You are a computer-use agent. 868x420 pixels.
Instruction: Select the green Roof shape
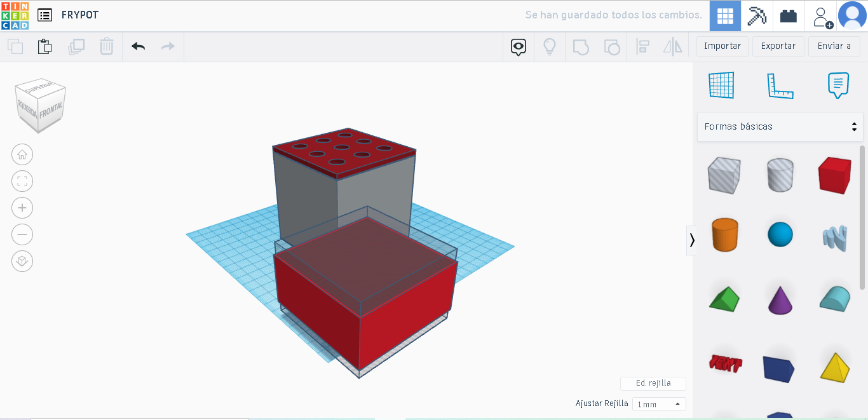coord(724,298)
